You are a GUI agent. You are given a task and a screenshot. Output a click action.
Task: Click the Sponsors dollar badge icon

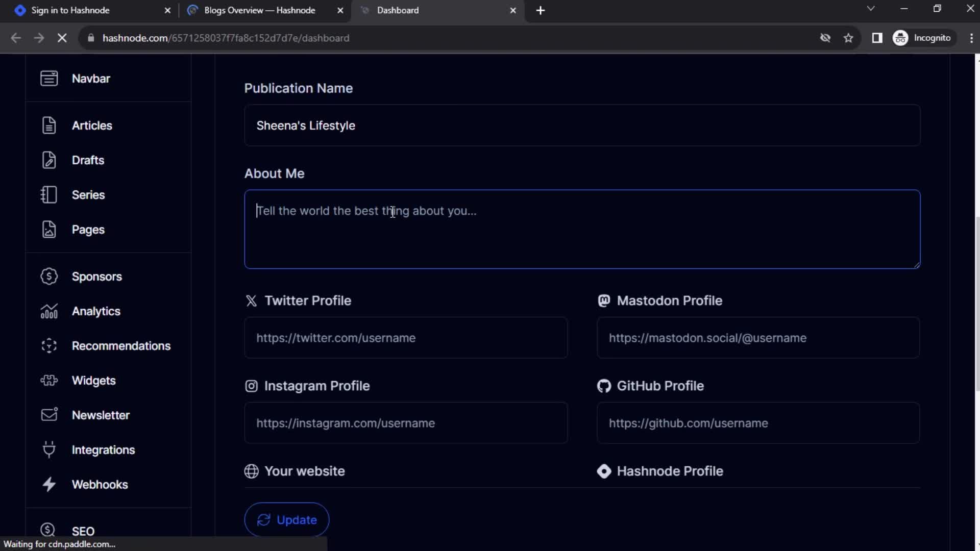49,277
